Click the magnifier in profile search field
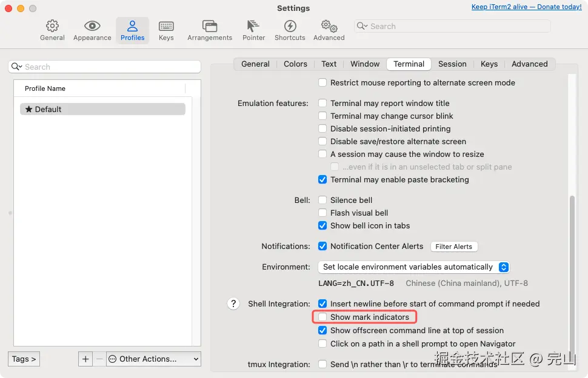This screenshot has height=378, width=588. (x=16, y=67)
